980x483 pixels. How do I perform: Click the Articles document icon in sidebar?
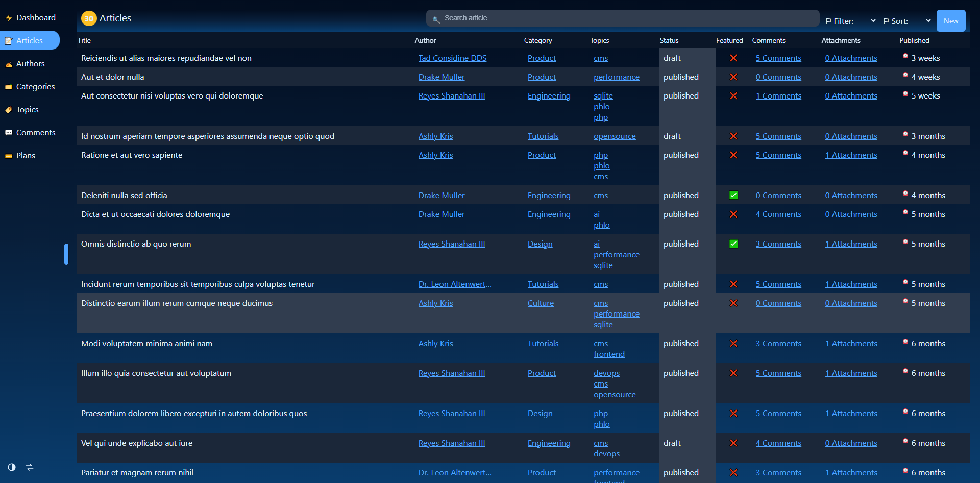coord(9,41)
